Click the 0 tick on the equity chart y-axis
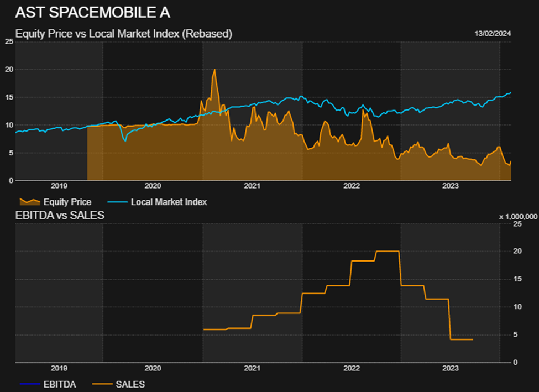The width and height of the screenshot is (539, 392). click(12, 181)
